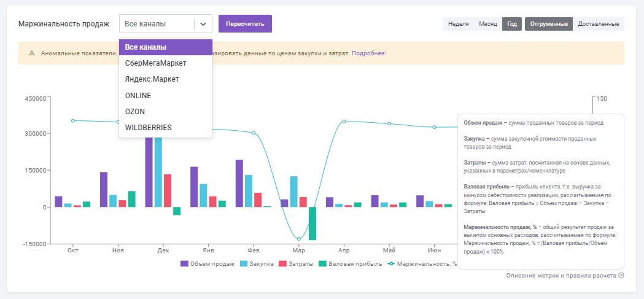Screen dimensions: 644x299
Task: Show Отгруженные orders data
Action: (549, 24)
